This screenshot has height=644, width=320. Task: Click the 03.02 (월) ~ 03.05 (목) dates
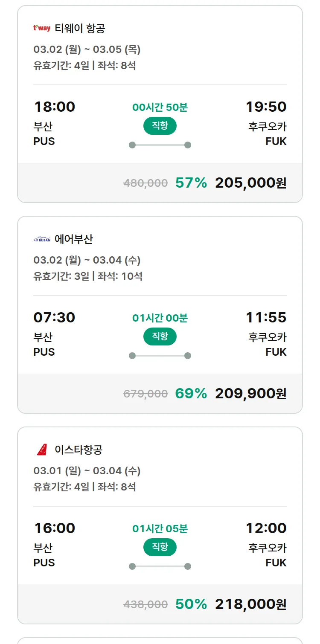(x=87, y=49)
